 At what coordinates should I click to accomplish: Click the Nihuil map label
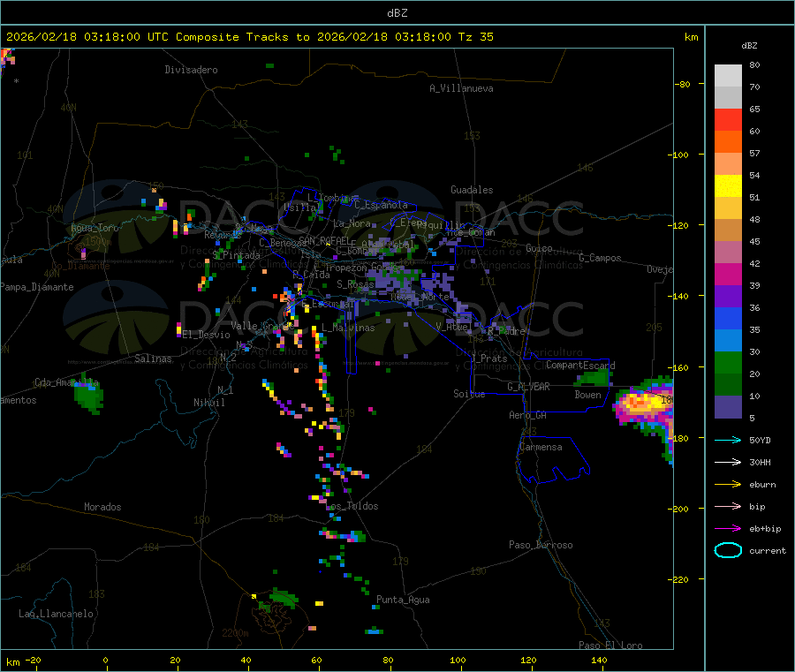pyautogui.click(x=208, y=403)
